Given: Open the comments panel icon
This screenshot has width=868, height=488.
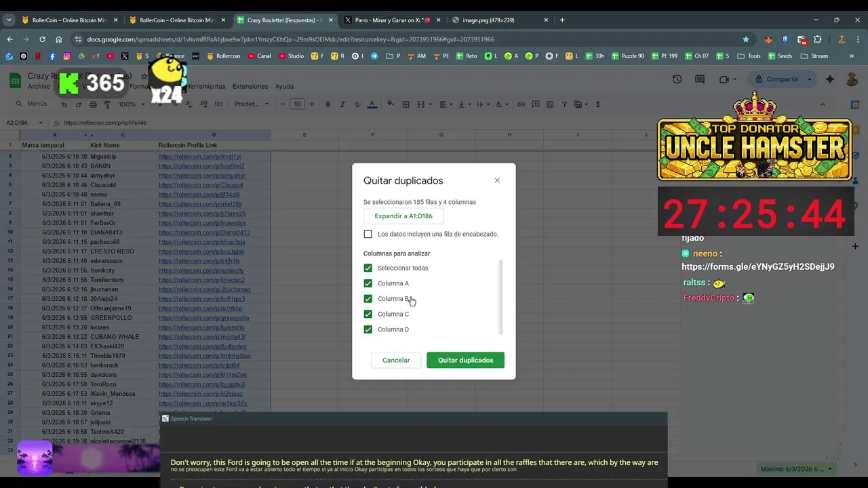Looking at the screenshot, I should tap(700, 79).
